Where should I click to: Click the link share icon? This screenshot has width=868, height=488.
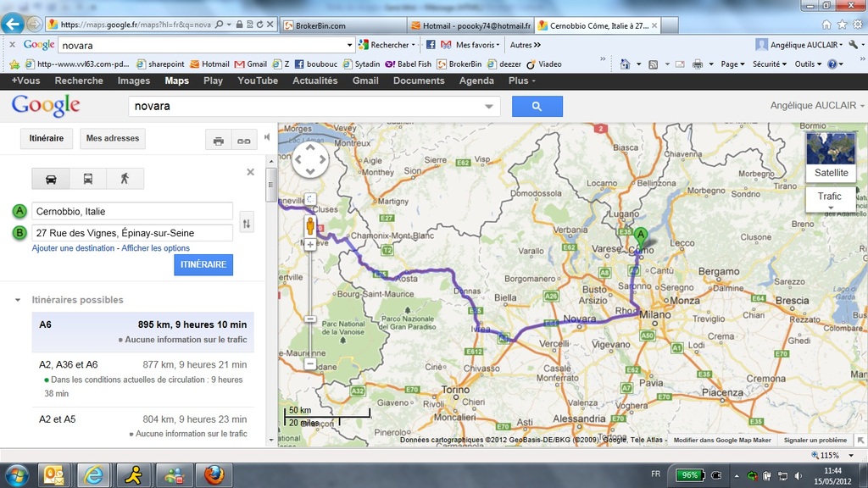pyautogui.click(x=242, y=141)
